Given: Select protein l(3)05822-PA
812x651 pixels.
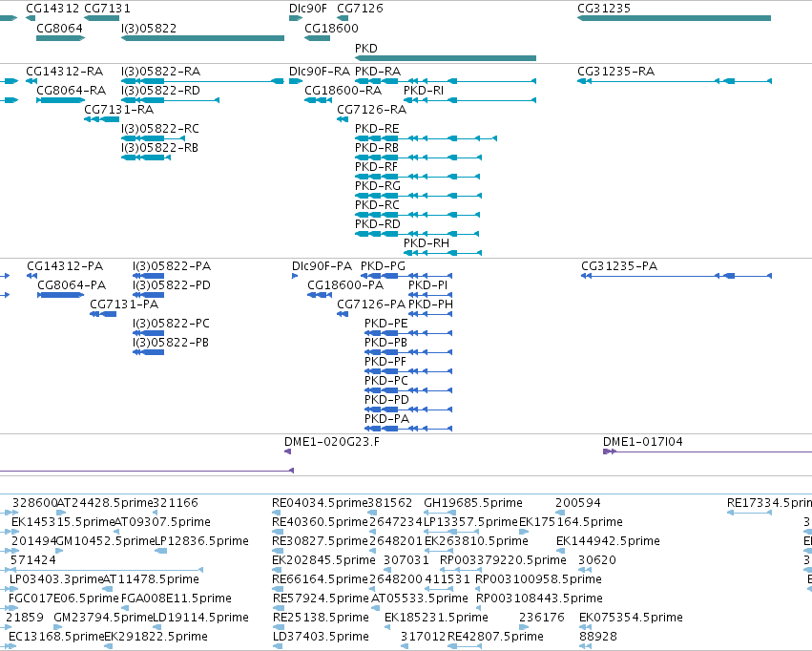Looking at the screenshot, I should coord(172,265).
